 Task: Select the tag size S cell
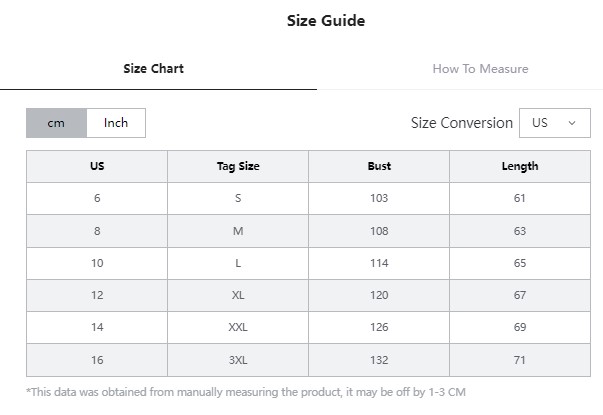click(238, 198)
